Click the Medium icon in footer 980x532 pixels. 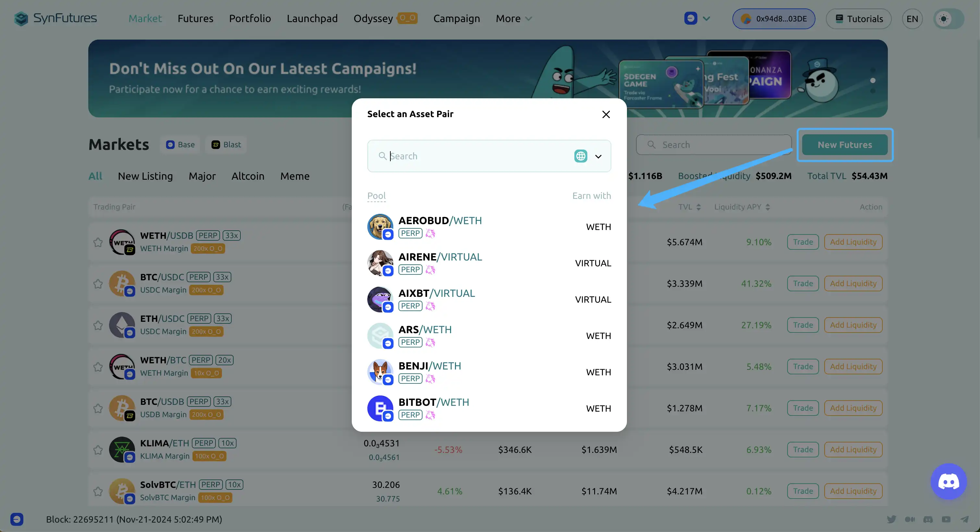910,519
